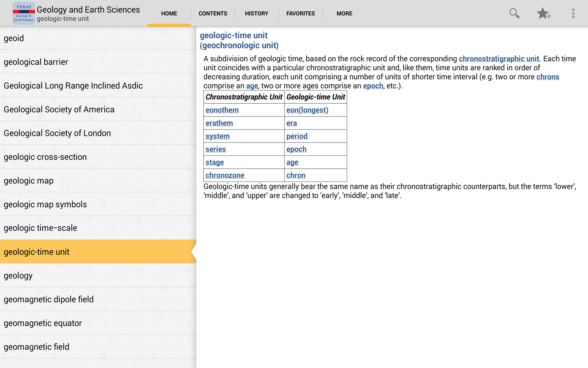
Task: Open the geology entry from the list
Action: click(x=18, y=276)
